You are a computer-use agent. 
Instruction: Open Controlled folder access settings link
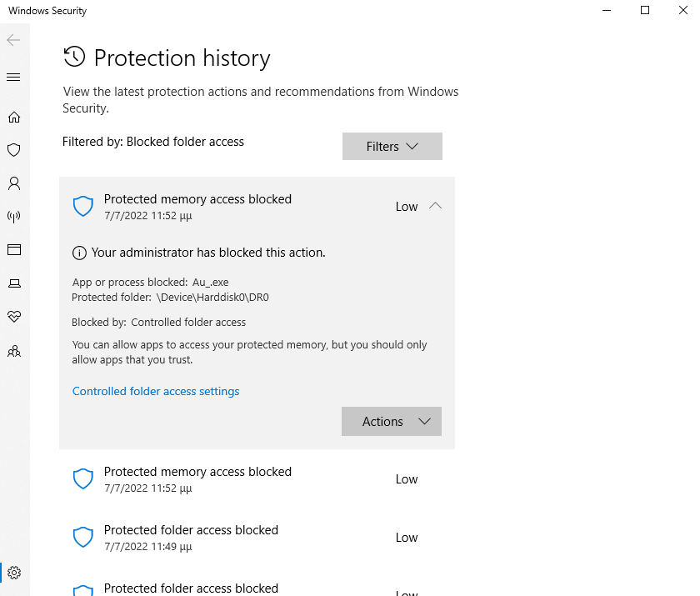click(156, 391)
